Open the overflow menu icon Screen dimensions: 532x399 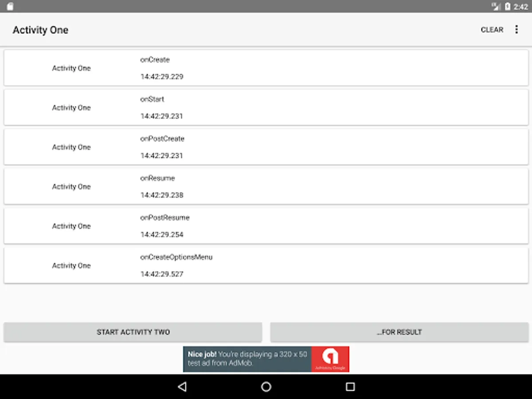[516, 29]
